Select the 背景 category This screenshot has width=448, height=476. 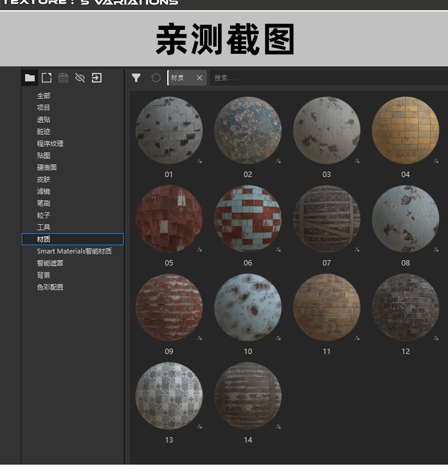click(x=44, y=275)
